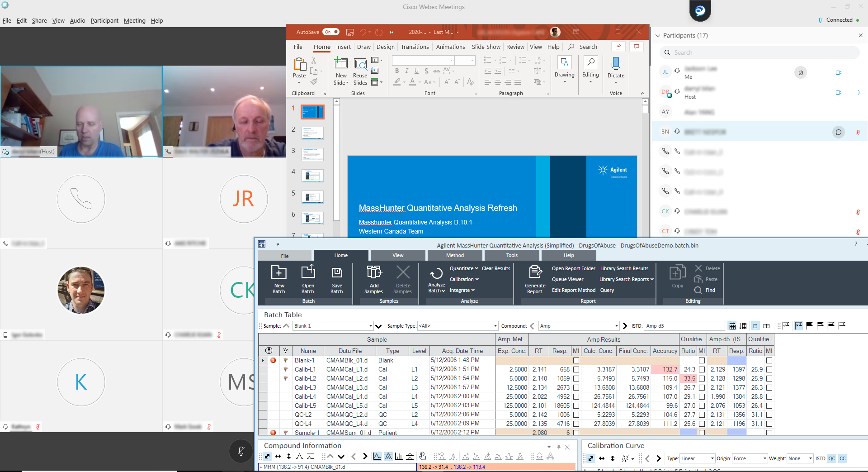
Task: Switch to MassHunter Tools tab
Action: pyautogui.click(x=512, y=255)
